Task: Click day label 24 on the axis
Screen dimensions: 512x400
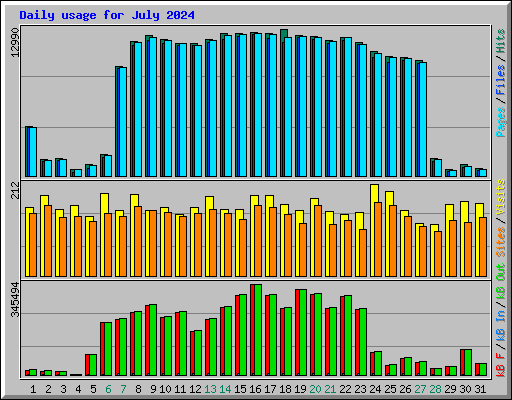Action: point(375,389)
